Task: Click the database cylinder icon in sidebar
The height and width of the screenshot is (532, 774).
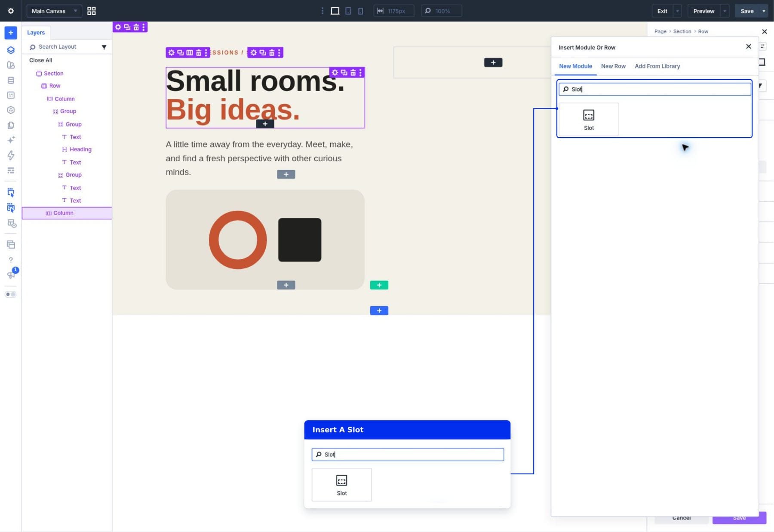Action: [11, 80]
